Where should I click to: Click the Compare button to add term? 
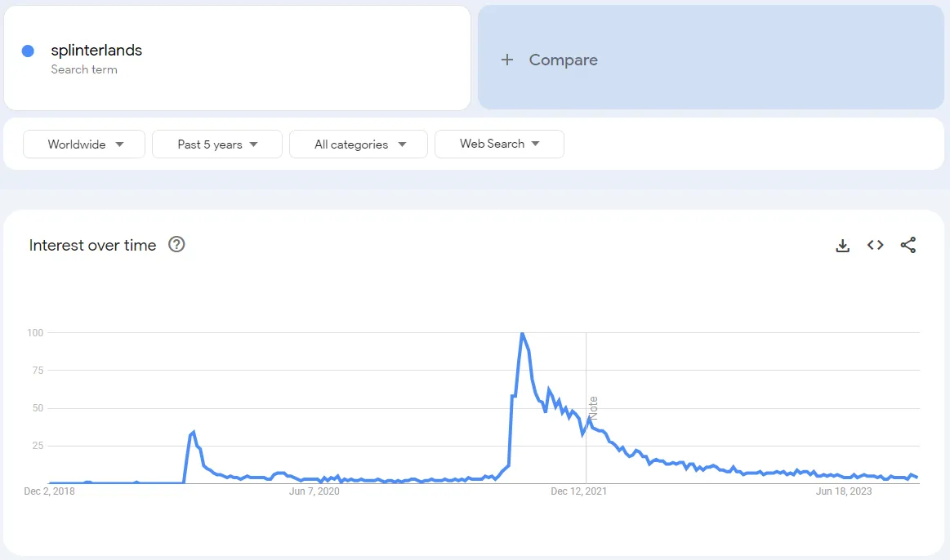click(711, 57)
